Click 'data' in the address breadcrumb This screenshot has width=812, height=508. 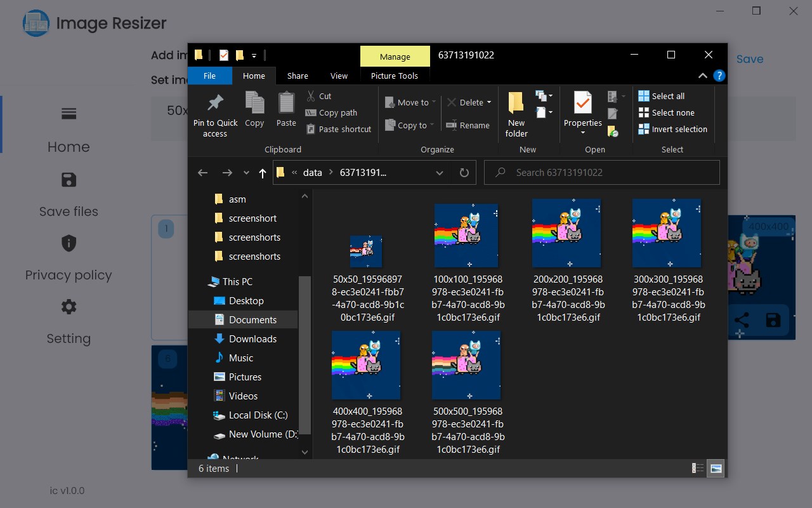pos(312,173)
